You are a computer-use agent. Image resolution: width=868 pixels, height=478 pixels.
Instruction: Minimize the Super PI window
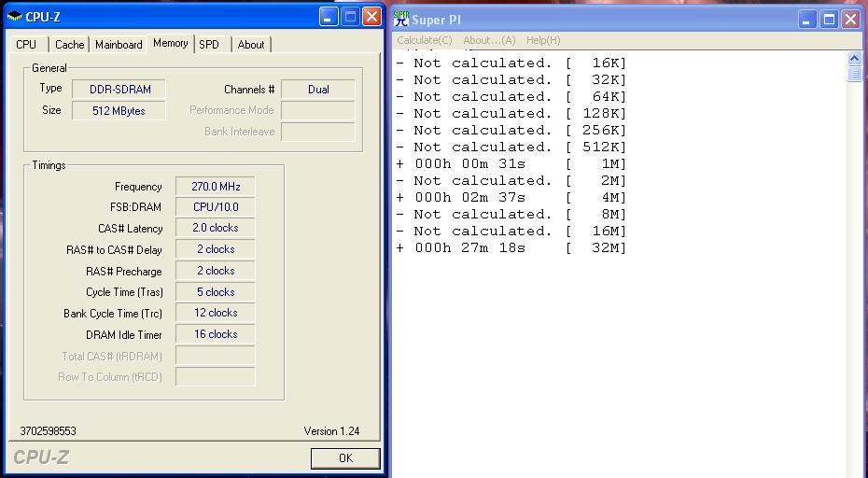pyautogui.click(x=807, y=20)
